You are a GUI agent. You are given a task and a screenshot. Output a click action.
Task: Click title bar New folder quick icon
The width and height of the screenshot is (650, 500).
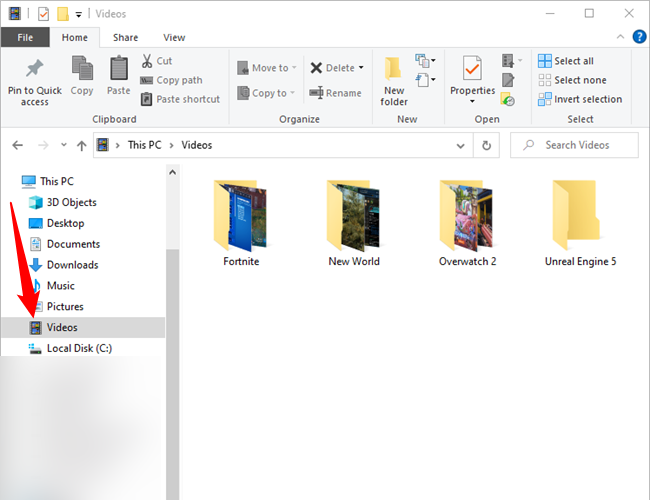[x=63, y=14]
